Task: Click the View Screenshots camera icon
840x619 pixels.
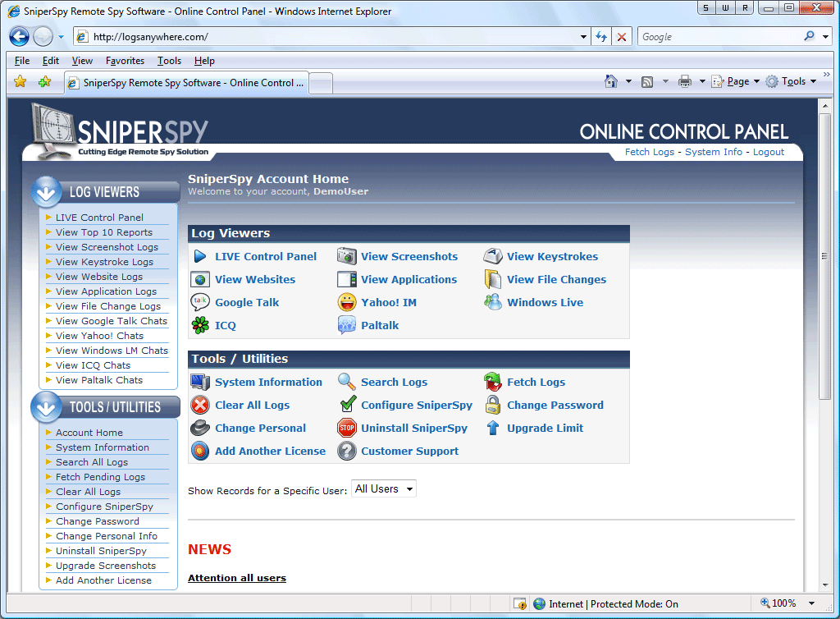Action: tap(347, 256)
